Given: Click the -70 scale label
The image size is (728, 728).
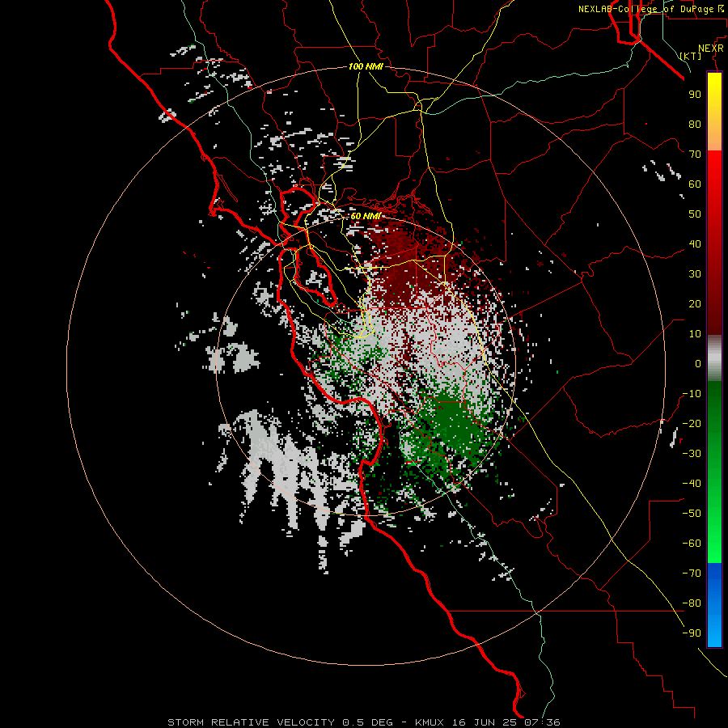Looking at the screenshot, I should click(692, 574).
